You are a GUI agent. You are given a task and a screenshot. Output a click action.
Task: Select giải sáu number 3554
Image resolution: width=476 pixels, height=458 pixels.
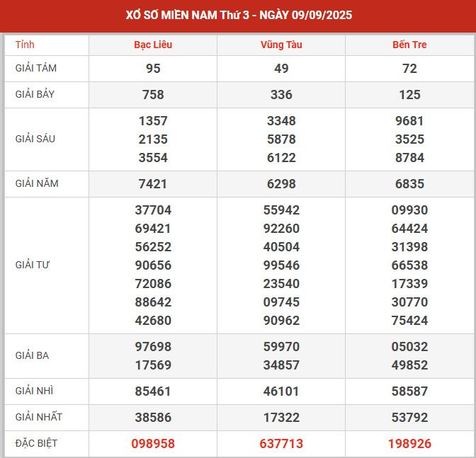point(153,158)
